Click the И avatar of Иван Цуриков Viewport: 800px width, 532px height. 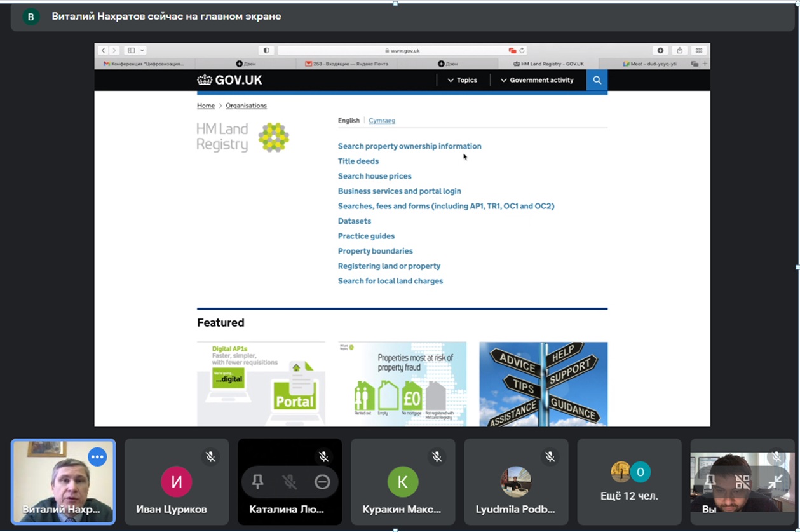pos(177,482)
